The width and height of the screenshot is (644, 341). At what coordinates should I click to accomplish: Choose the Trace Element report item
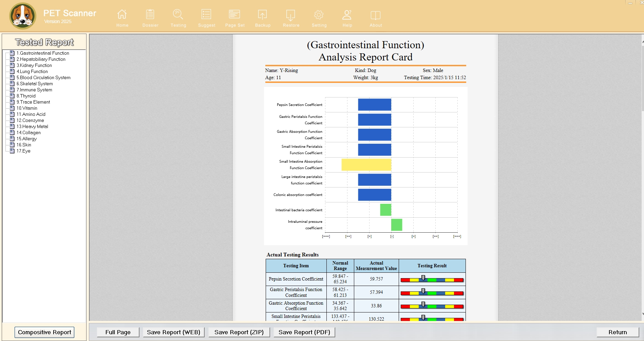tap(33, 102)
